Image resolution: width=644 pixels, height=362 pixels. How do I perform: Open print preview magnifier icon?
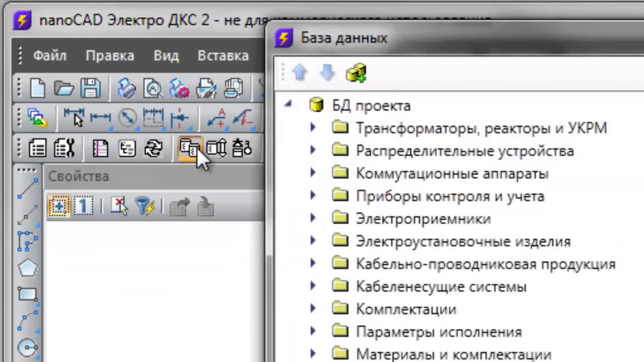pos(152,88)
